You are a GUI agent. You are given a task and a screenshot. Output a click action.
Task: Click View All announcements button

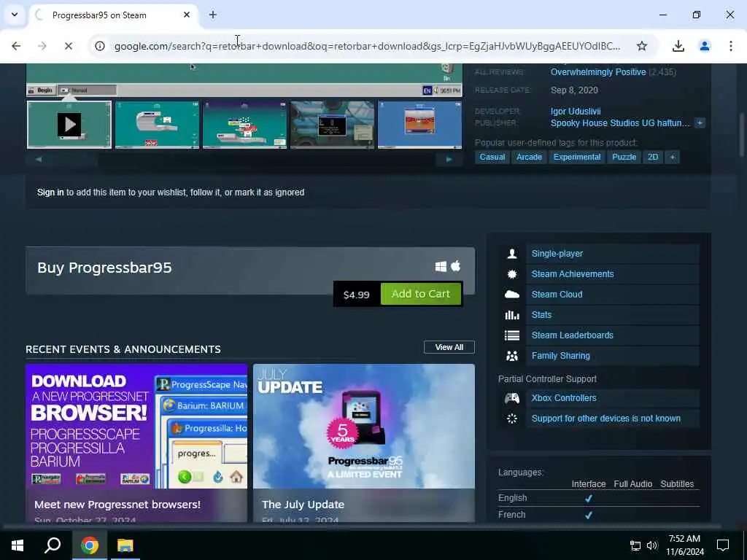click(449, 347)
